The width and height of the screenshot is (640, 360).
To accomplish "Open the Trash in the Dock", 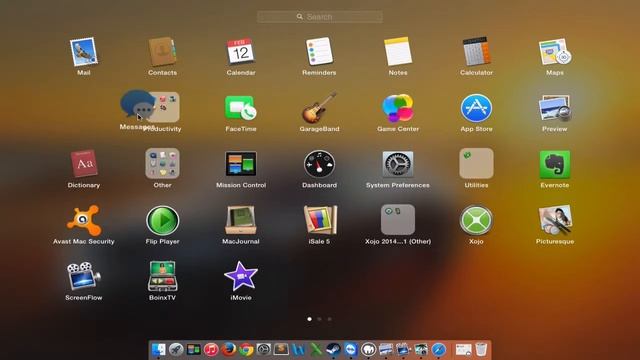I will tap(482, 349).
